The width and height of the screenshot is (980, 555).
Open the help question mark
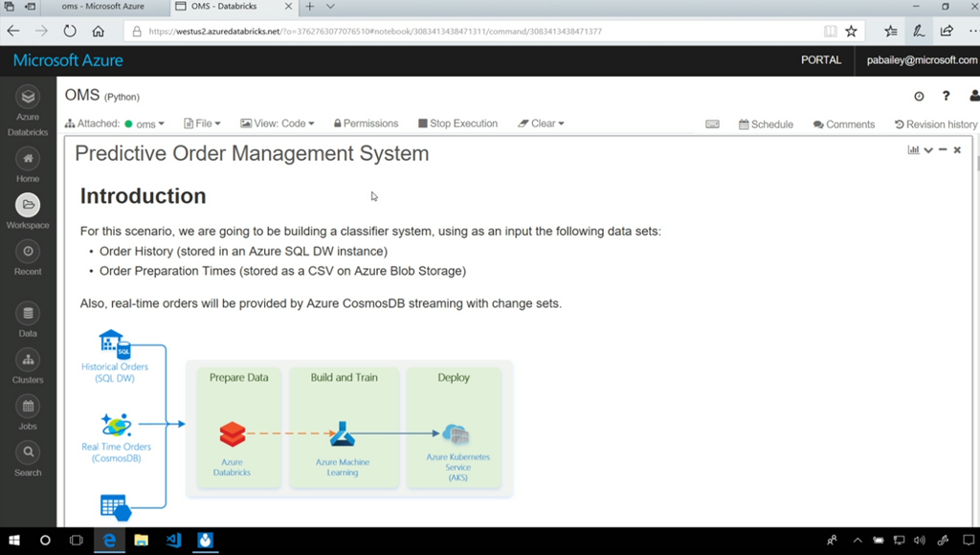coord(946,96)
